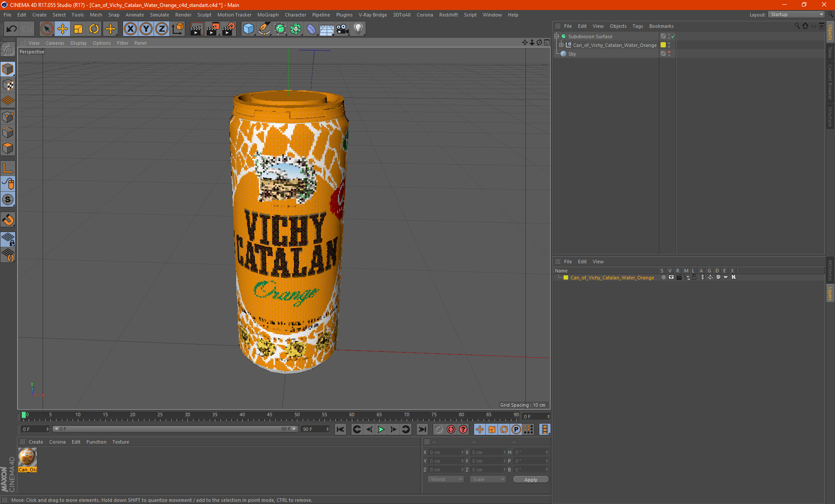Select the Sky object

[572, 54]
